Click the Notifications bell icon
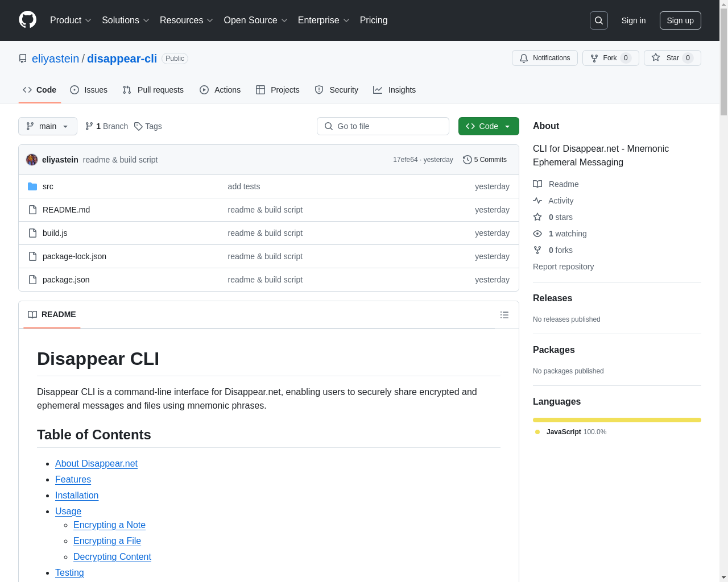 tap(524, 58)
